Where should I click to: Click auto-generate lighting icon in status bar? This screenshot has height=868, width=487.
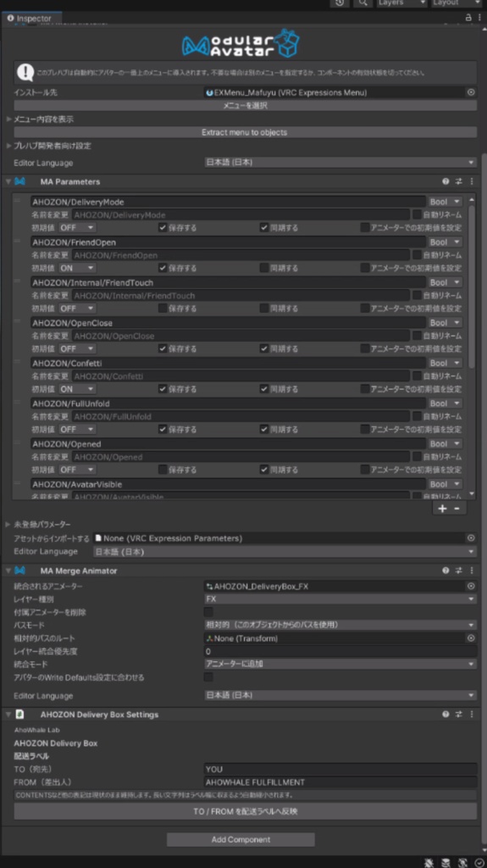click(x=462, y=863)
